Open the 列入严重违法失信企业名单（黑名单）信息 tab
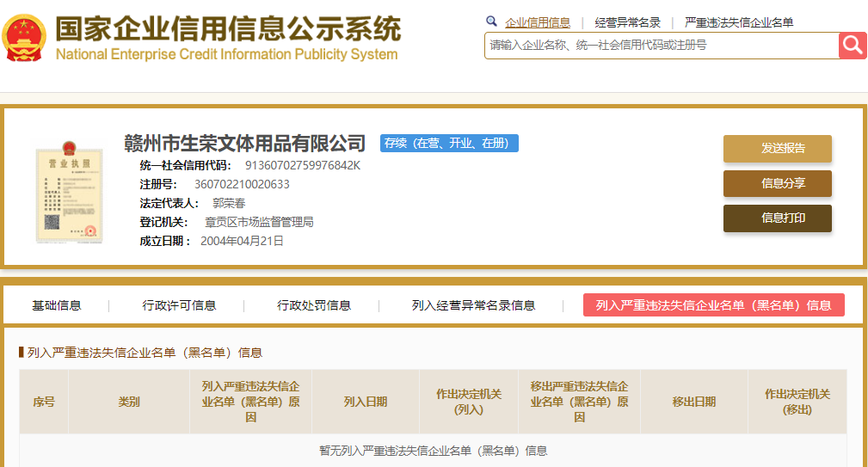868x467 pixels. tap(713, 304)
